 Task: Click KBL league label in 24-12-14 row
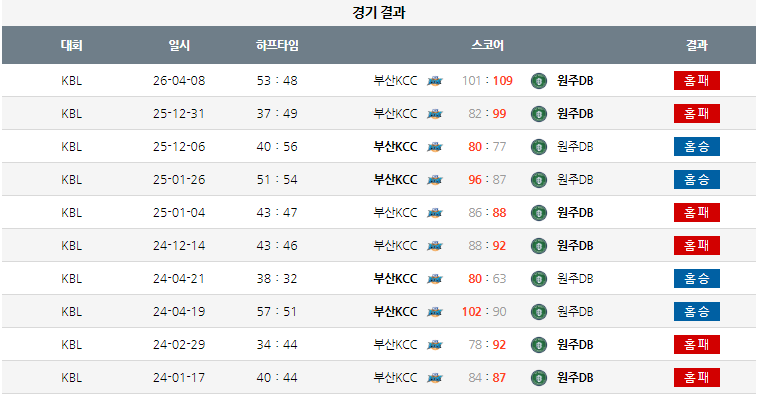coord(72,246)
